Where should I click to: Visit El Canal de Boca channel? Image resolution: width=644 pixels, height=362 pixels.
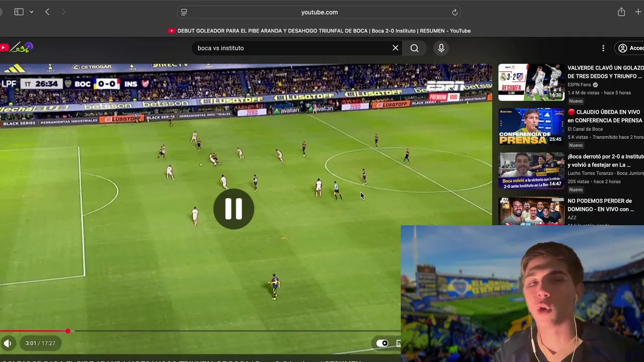pyautogui.click(x=585, y=129)
